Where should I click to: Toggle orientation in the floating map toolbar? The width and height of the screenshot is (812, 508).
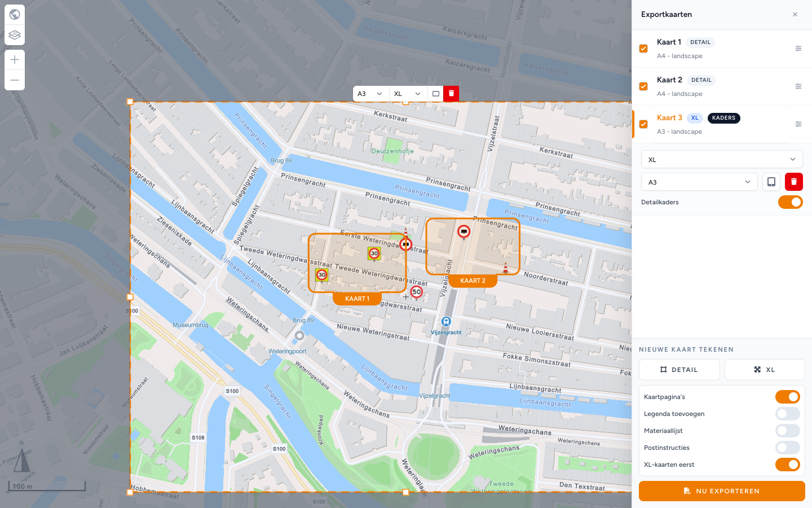435,94
